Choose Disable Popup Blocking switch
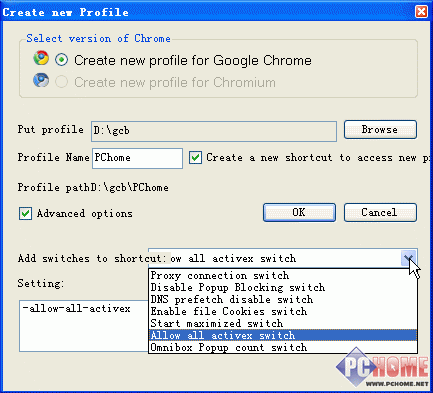 (x=283, y=288)
